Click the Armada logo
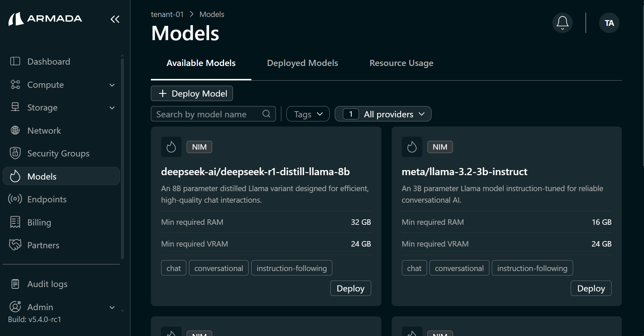Viewport: 644px width, 336px height. (45, 19)
